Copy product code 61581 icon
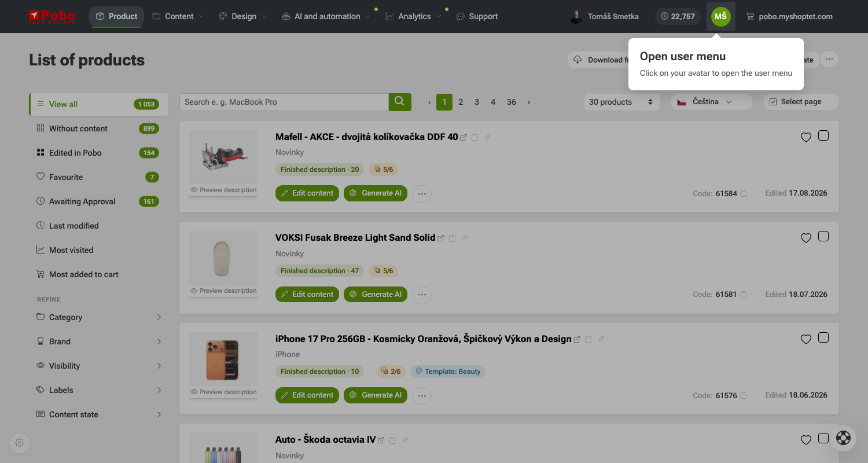This screenshot has height=463, width=868. [x=744, y=295]
